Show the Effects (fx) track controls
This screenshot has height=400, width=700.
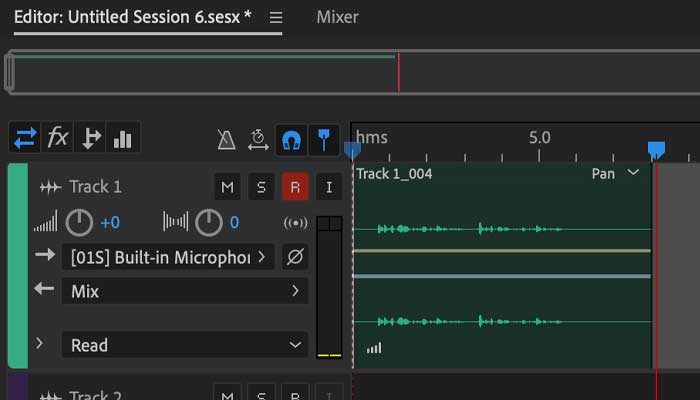58,138
